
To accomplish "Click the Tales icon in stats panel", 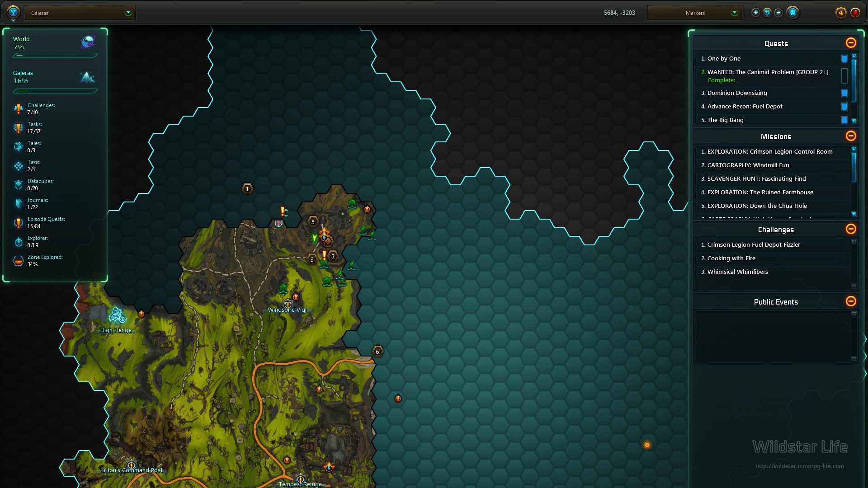I will coord(18,147).
